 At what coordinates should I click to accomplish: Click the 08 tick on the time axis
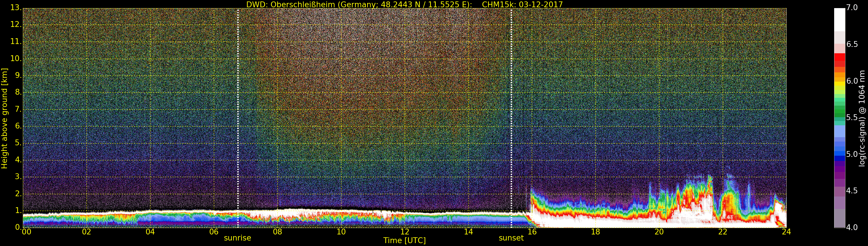coord(277,232)
